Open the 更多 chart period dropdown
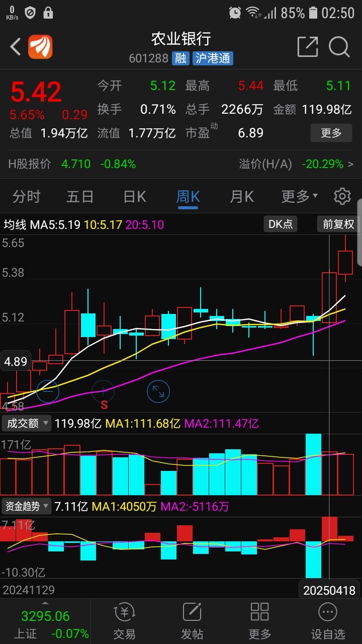362x644 pixels. point(300,196)
